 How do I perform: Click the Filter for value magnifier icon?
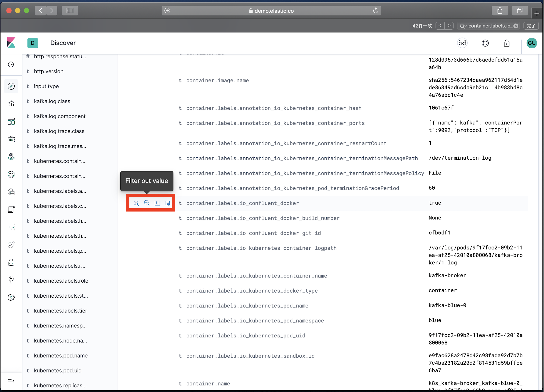tap(136, 203)
